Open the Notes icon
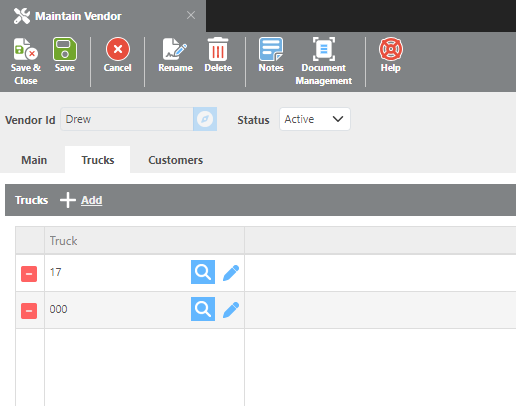 [271, 49]
